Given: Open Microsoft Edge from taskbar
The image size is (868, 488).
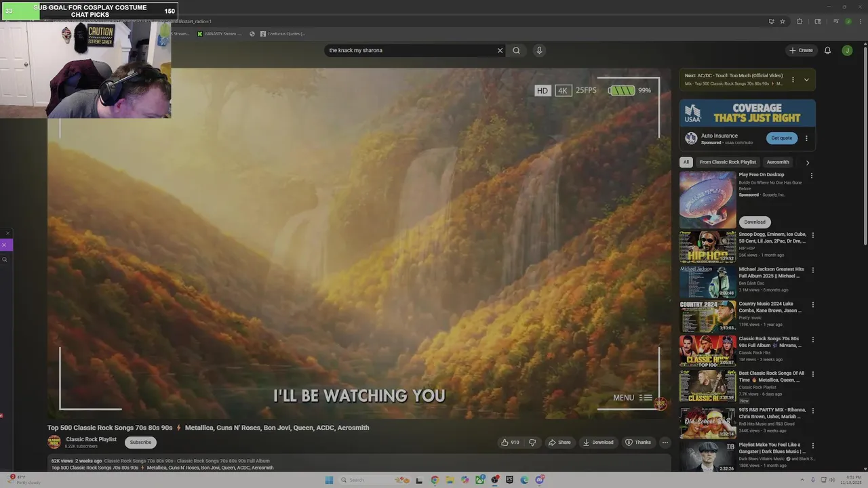Looking at the screenshot, I should point(524,480).
